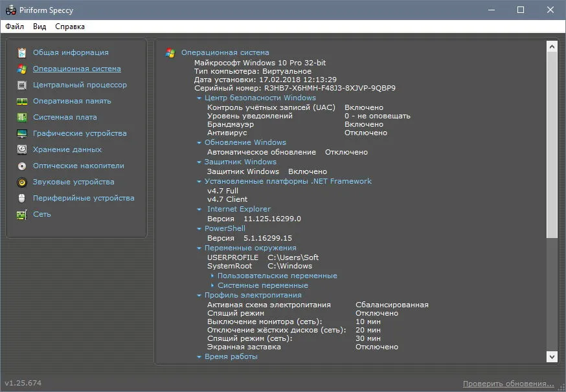This screenshot has height=392, width=566.
Task: Collapse the Центр безопасности Windows section
Action: (199, 98)
